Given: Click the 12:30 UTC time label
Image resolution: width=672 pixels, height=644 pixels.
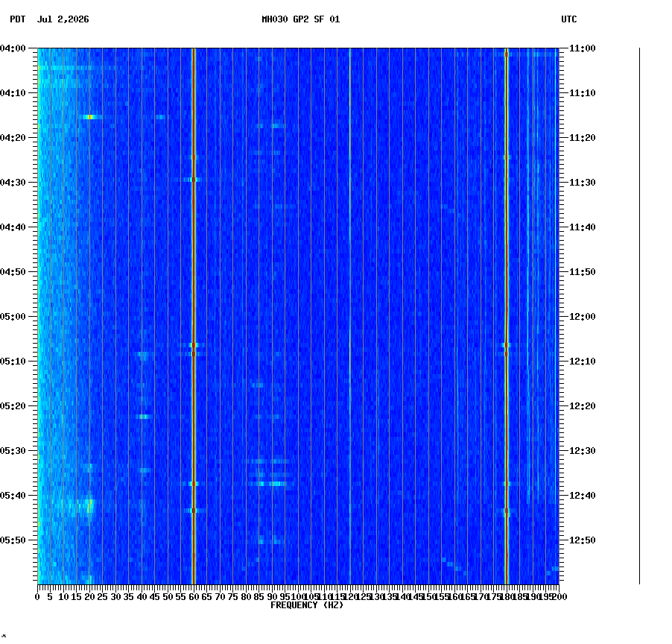Looking at the screenshot, I should (x=583, y=451).
